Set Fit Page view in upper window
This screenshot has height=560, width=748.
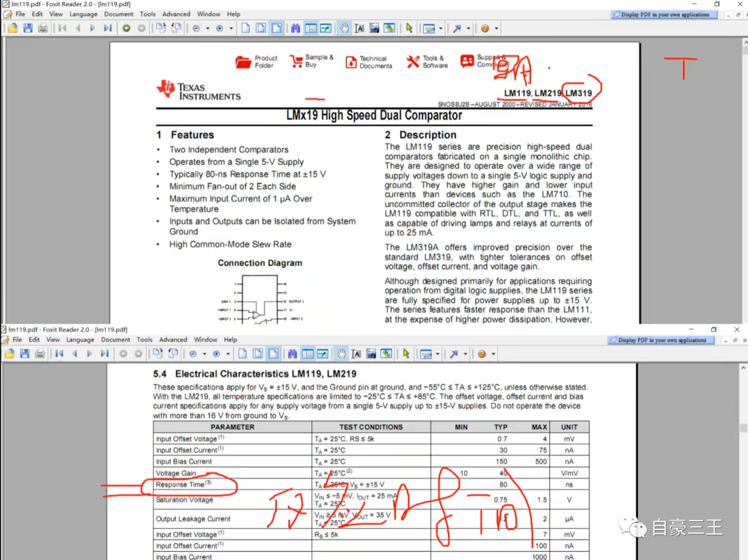coord(261,28)
